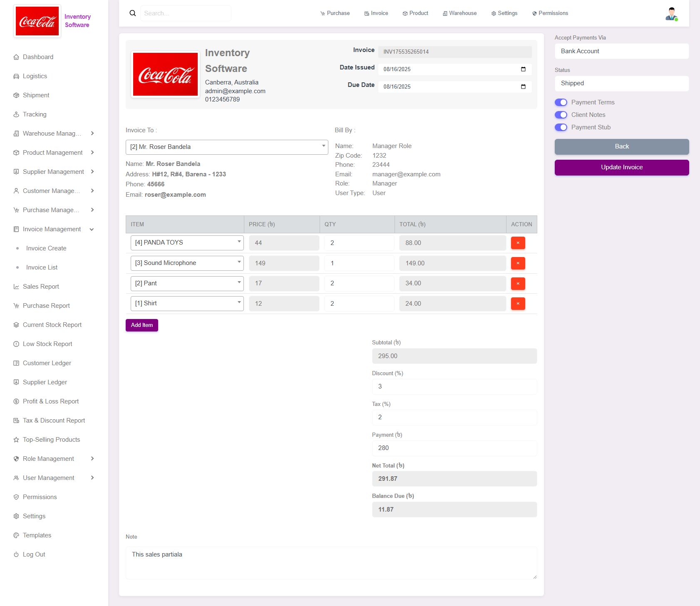This screenshot has width=700, height=606.
Task: Click the Discount percentage field
Action: pyautogui.click(x=454, y=386)
